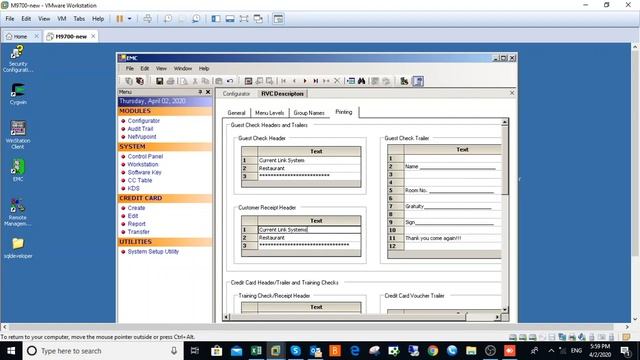Open System Setup Utility link
Image resolution: width=640 pixels, height=360 pixels.
pyautogui.click(x=153, y=251)
